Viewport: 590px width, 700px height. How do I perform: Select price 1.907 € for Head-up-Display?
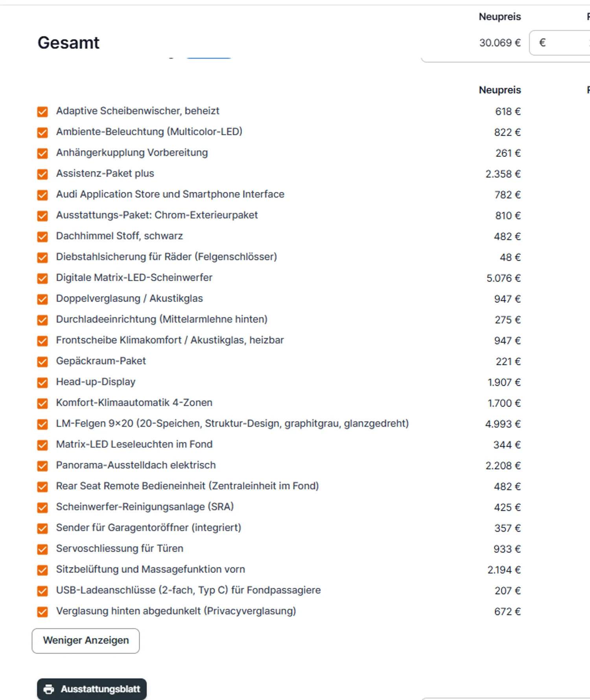(x=504, y=383)
